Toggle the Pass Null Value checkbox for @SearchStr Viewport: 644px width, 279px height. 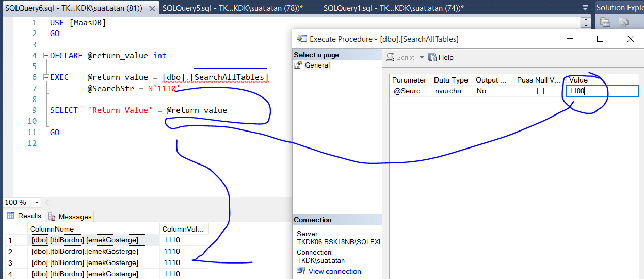[x=540, y=91]
